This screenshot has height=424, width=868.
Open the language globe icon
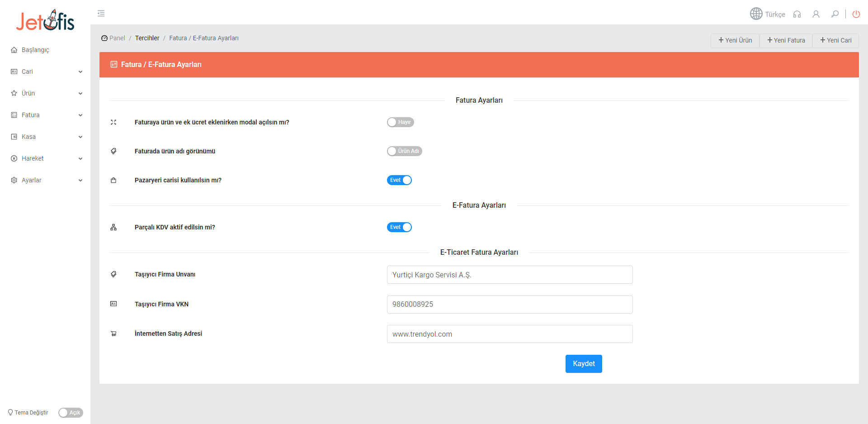point(756,14)
